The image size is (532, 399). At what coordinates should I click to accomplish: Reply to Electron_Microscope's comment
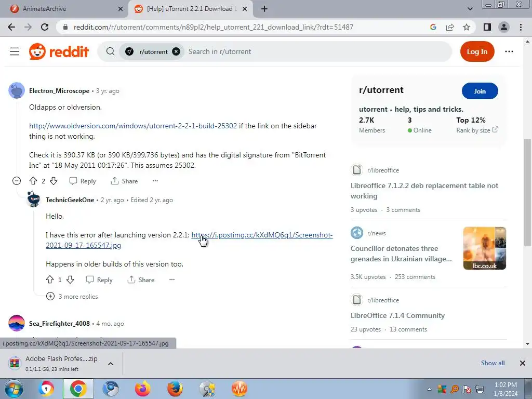click(x=83, y=181)
